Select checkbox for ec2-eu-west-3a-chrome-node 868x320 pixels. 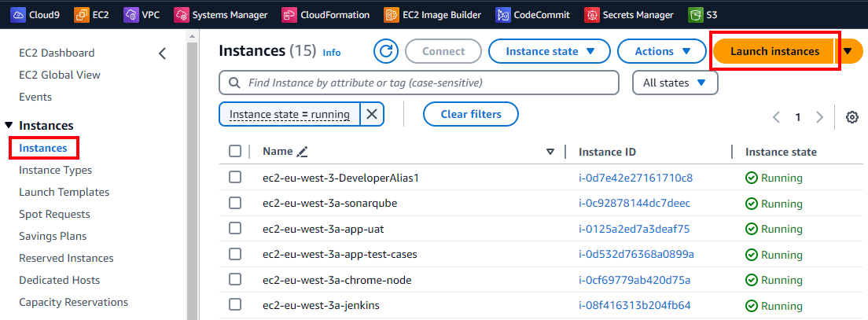coord(235,279)
